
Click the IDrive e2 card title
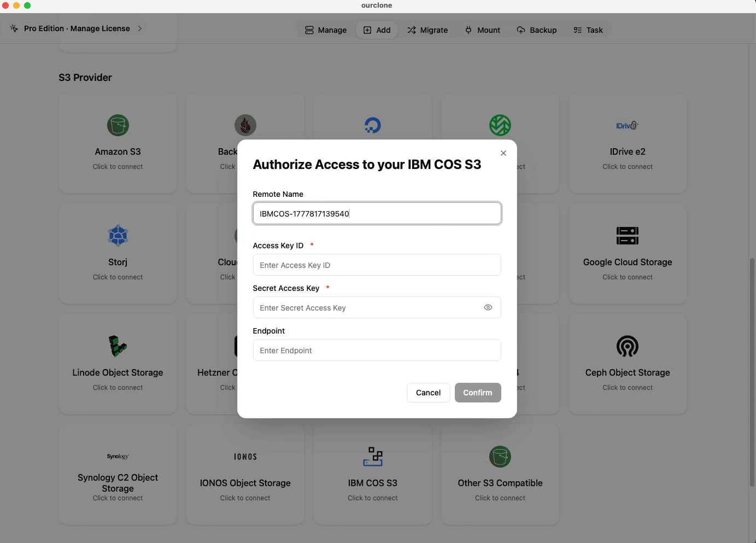pyautogui.click(x=628, y=151)
